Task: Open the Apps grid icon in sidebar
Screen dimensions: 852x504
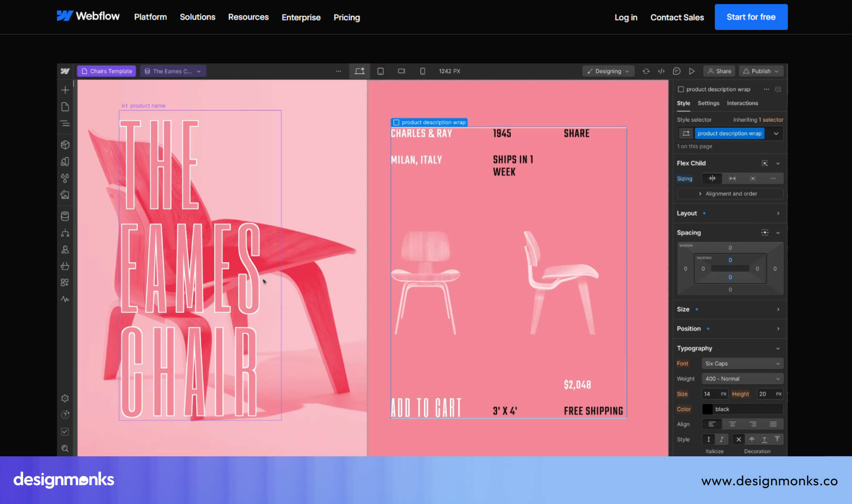Action: [65, 283]
